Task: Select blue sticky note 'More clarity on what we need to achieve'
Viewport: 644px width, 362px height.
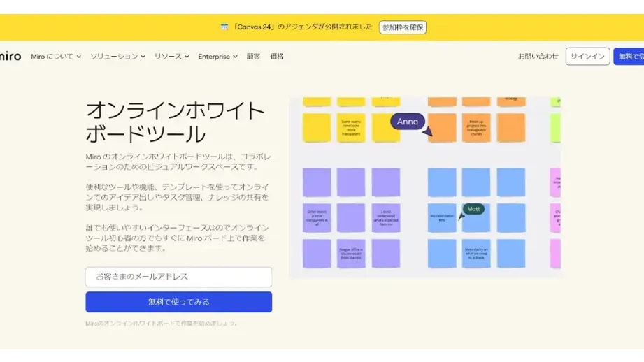Action: click(476, 254)
